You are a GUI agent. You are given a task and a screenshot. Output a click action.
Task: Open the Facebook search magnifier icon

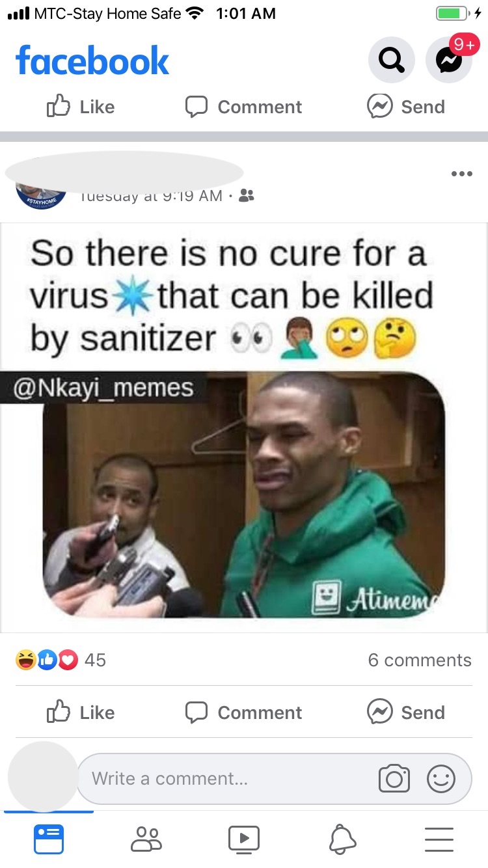tap(391, 61)
